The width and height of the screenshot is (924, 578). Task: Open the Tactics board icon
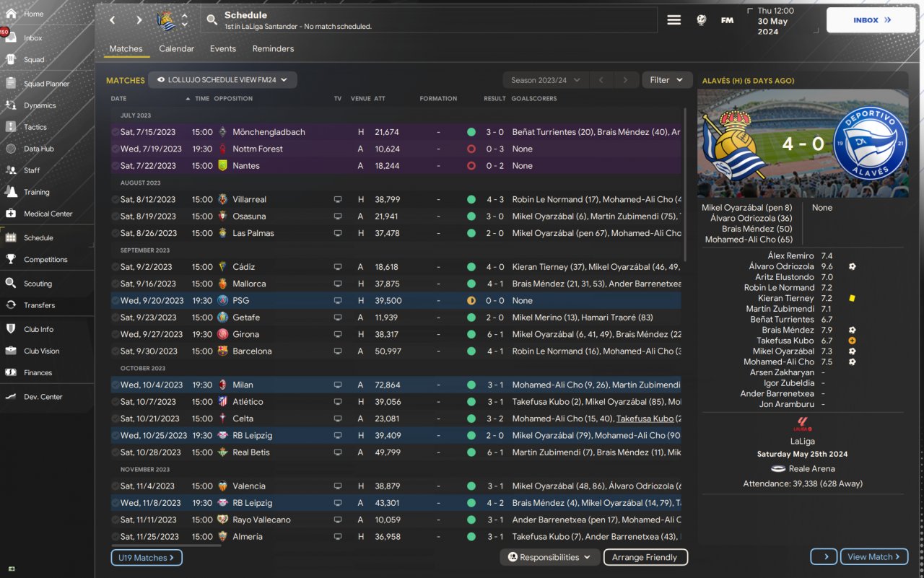(x=11, y=127)
